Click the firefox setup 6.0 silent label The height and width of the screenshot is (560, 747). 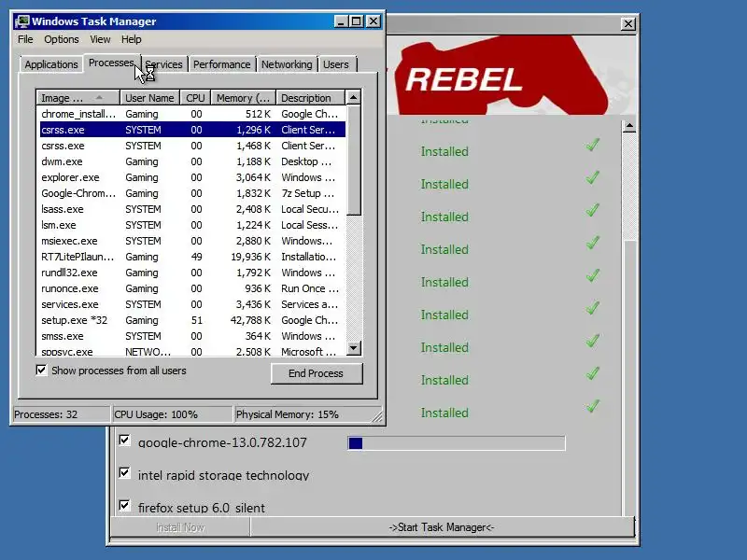(x=202, y=508)
